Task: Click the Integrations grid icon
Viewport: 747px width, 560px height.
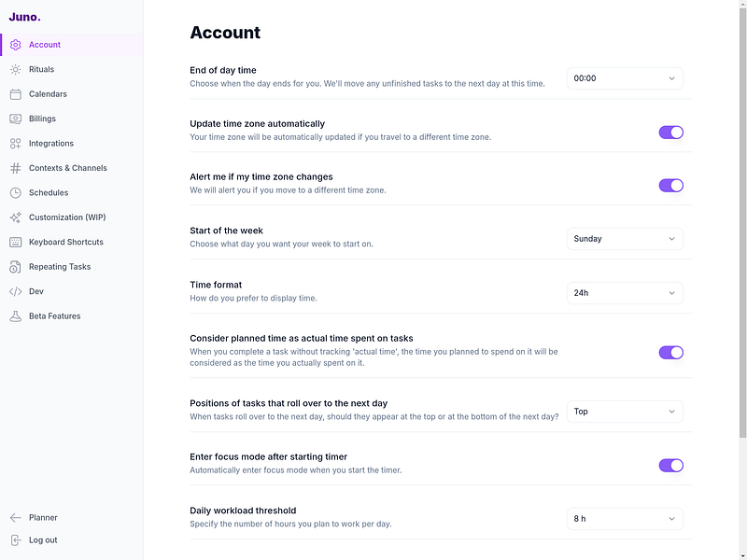Action: point(15,144)
